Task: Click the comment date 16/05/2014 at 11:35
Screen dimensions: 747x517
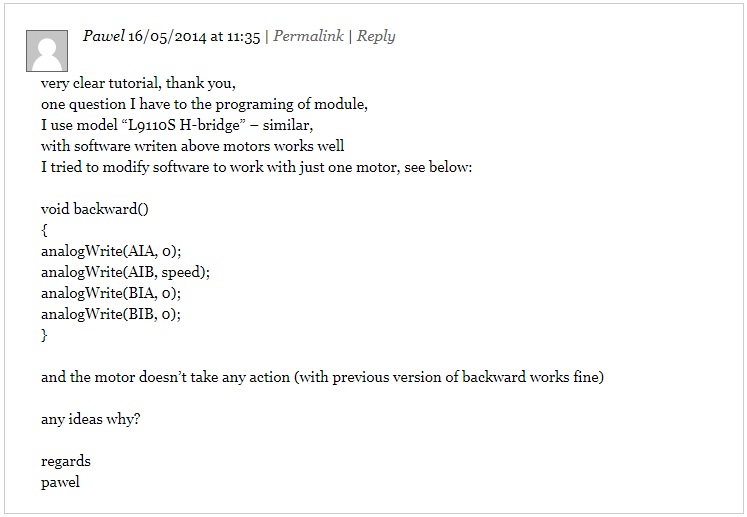Action: [x=194, y=37]
